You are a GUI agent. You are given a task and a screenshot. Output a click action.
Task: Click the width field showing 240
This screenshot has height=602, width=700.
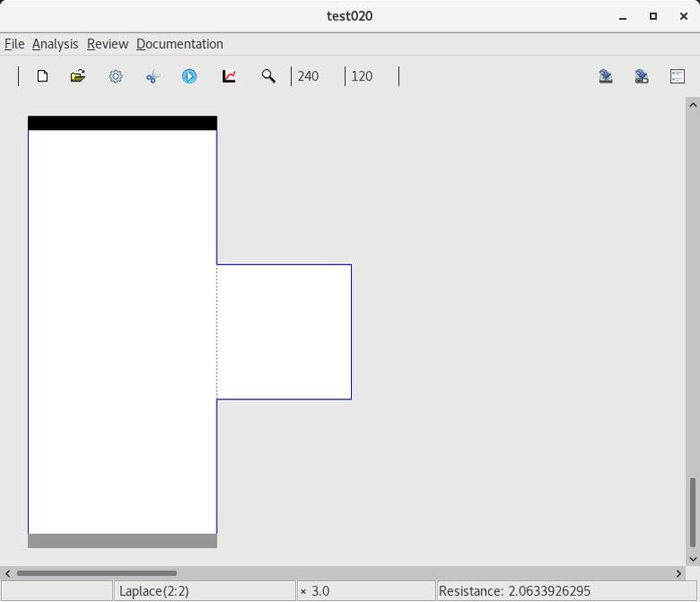coord(317,76)
